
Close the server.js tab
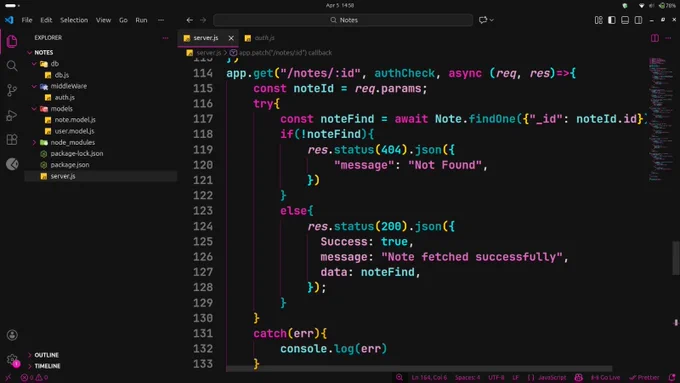231,38
